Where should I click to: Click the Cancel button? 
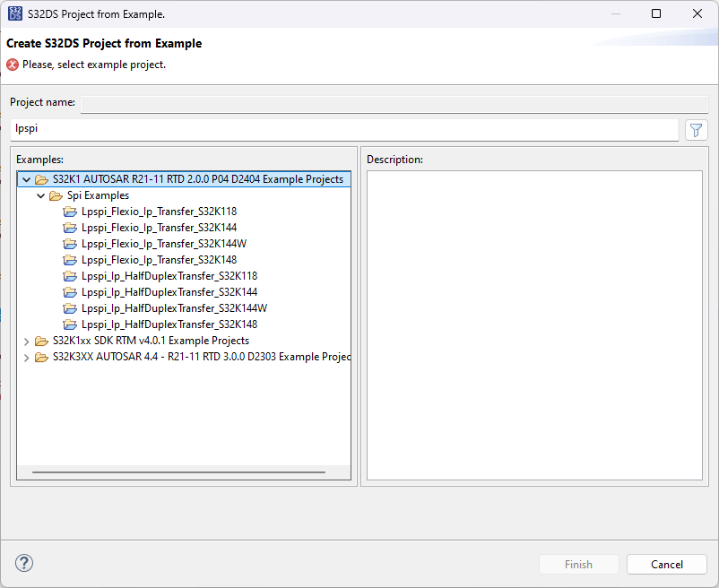(x=667, y=564)
